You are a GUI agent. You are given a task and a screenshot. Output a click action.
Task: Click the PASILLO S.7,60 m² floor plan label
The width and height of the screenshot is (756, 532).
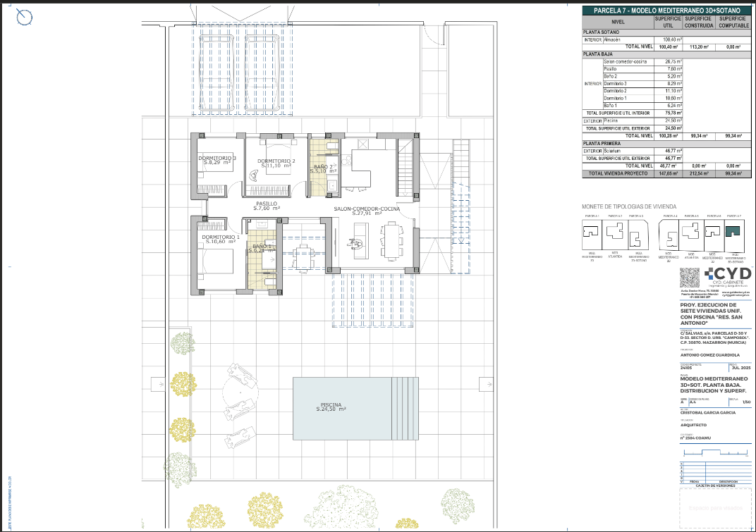(267, 206)
